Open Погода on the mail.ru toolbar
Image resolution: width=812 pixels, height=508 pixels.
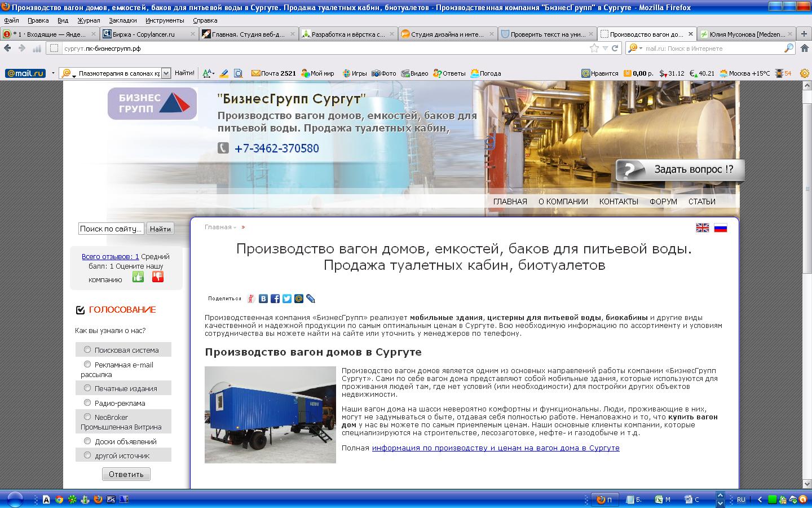pos(486,73)
